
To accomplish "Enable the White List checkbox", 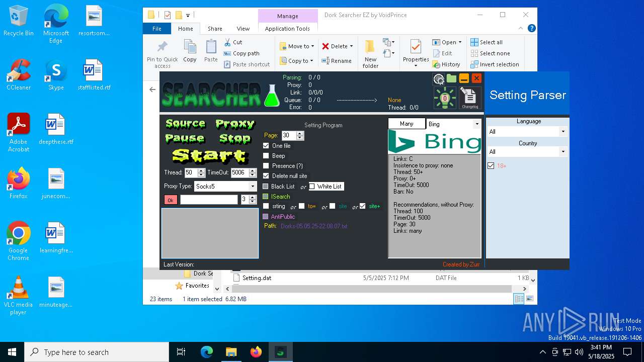I will coord(312,187).
